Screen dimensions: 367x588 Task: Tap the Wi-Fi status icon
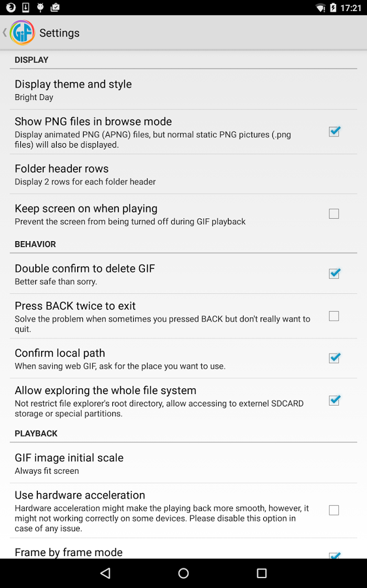pyautogui.click(x=321, y=7)
